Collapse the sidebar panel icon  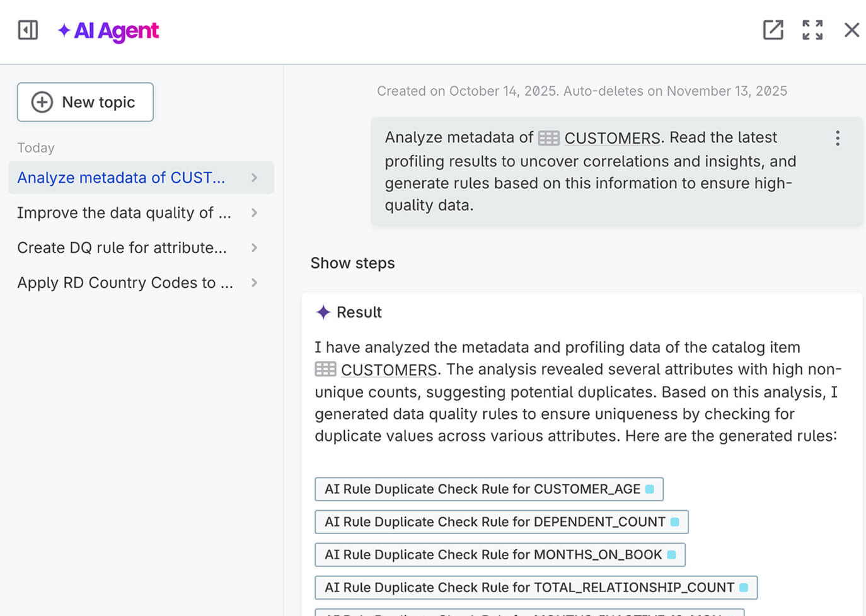coord(28,30)
